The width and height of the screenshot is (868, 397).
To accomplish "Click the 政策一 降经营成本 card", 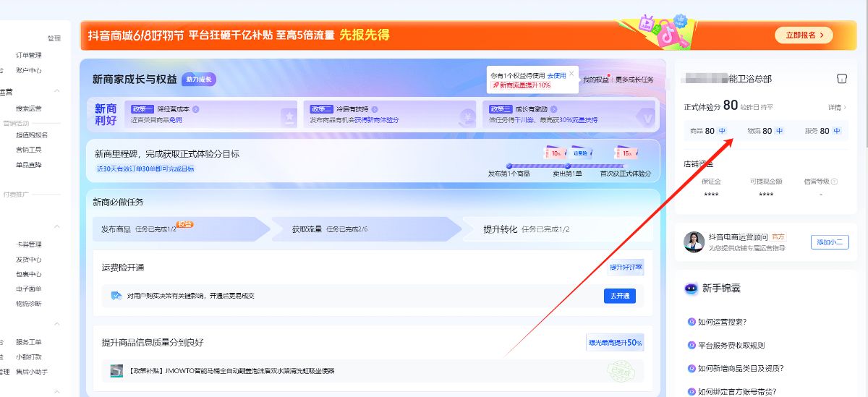I will 211,114.
